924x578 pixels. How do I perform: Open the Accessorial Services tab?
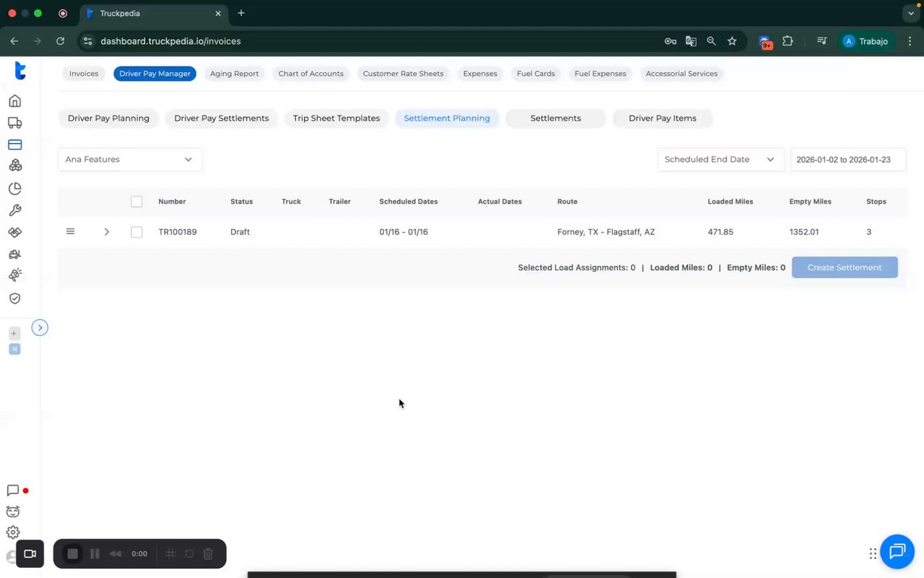681,74
